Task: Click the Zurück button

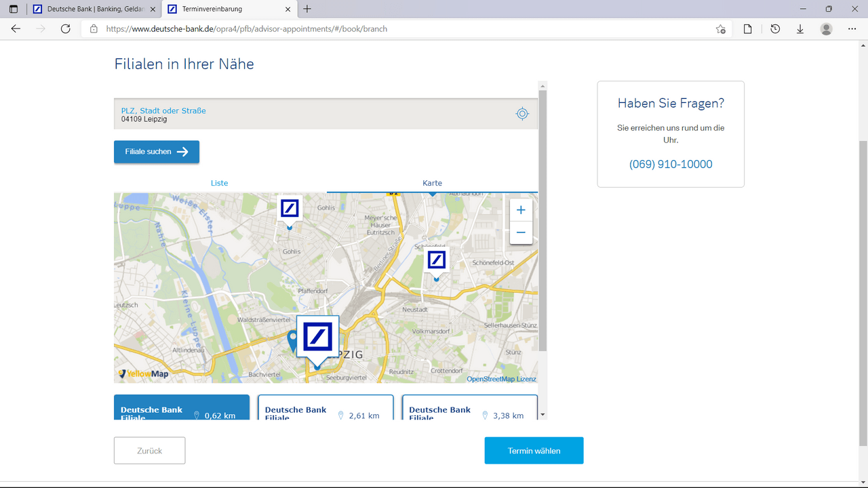Action: pos(149,451)
